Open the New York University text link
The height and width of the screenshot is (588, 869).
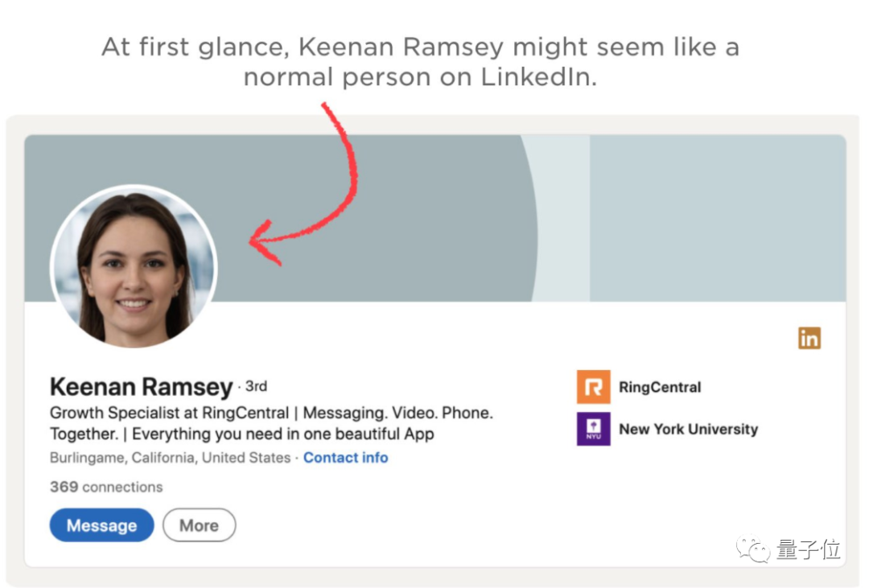point(688,429)
